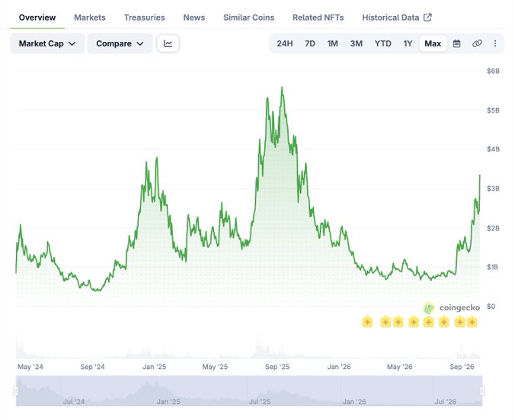The height and width of the screenshot is (420, 518).
Task: Open Historical Data external link icon
Action: [427, 17]
